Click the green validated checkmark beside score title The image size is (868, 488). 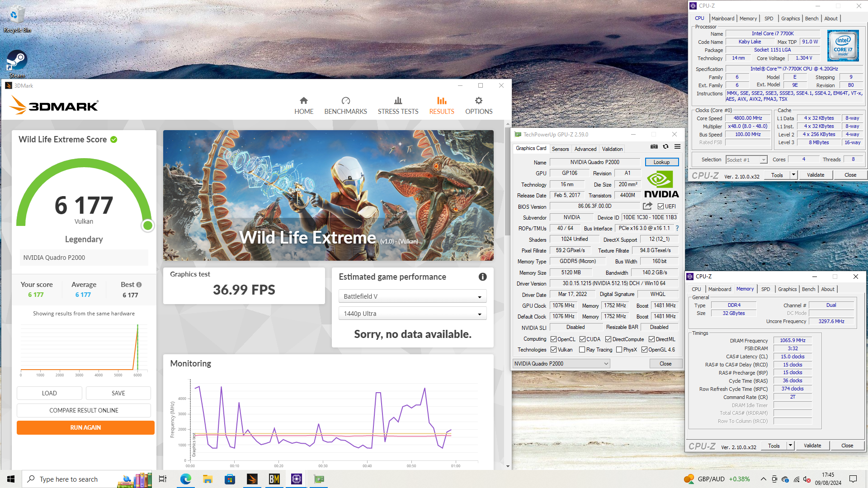(114, 140)
